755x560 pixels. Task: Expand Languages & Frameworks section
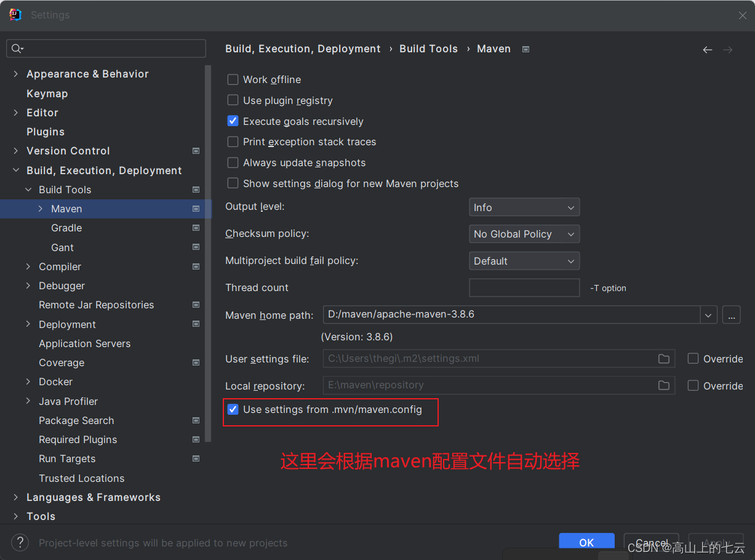[15, 497]
